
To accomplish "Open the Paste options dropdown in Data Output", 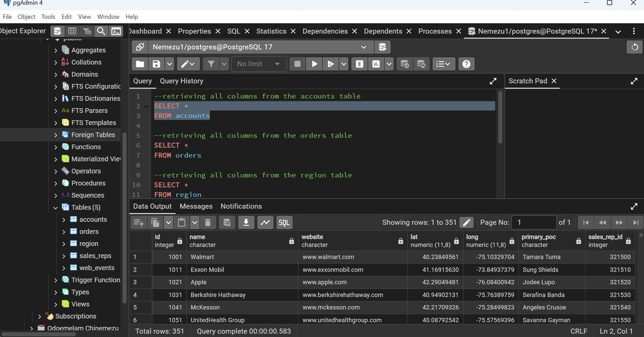I will tap(194, 222).
